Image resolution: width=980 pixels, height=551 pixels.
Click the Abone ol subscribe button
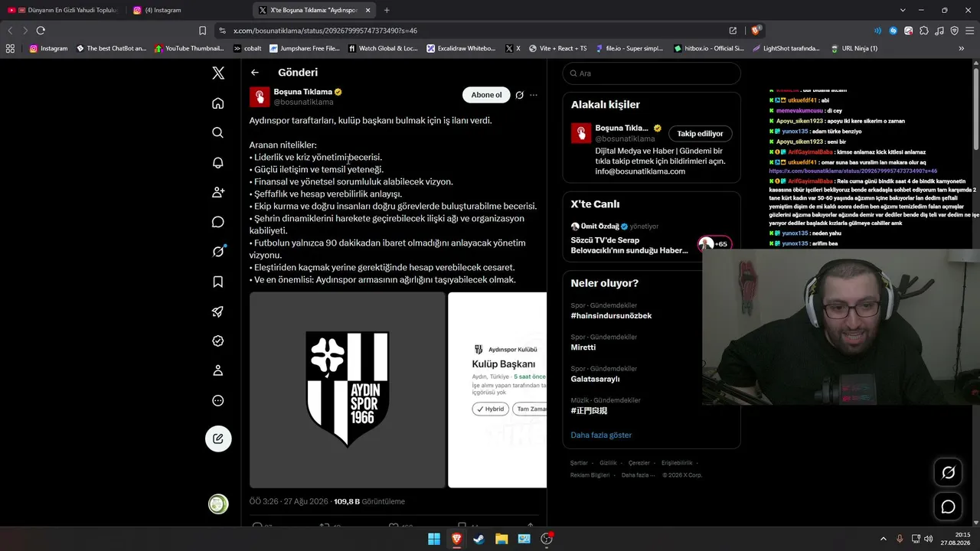pyautogui.click(x=486, y=95)
